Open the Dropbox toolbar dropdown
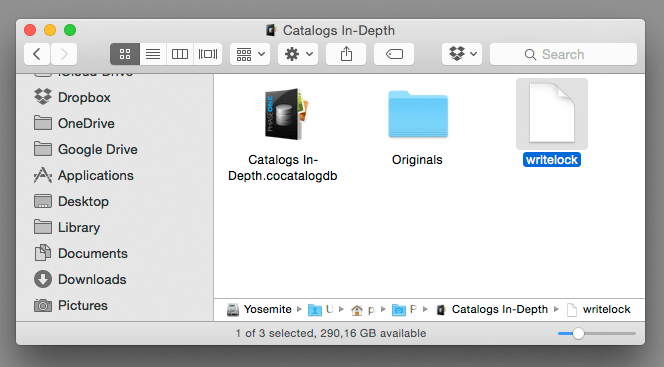664x367 pixels. 462,54
